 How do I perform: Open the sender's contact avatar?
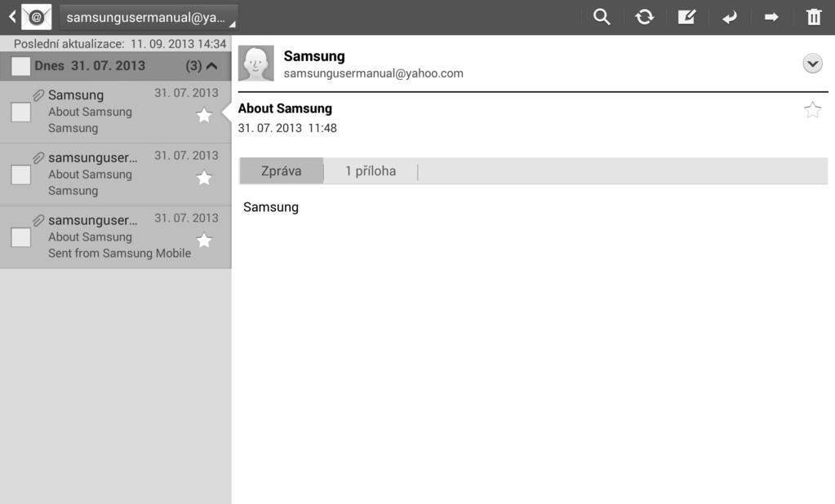pyautogui.click(x=256, y=64)
